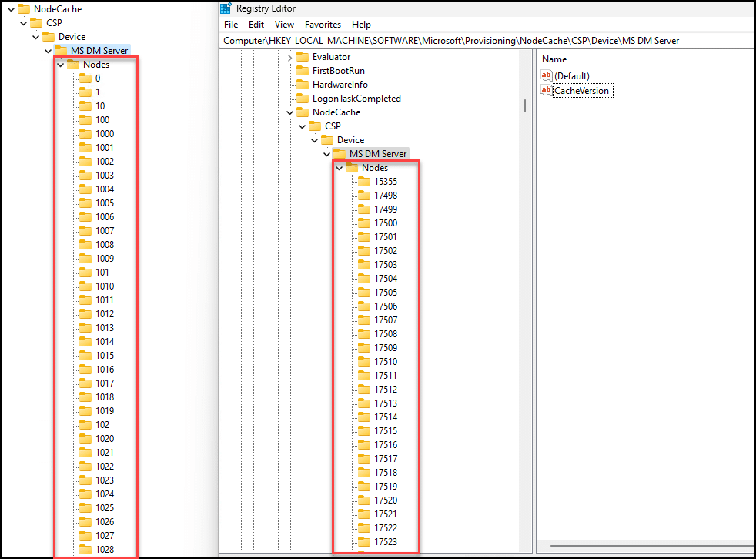
Task: Select the Evaluator folder icon
Action: 303,57
